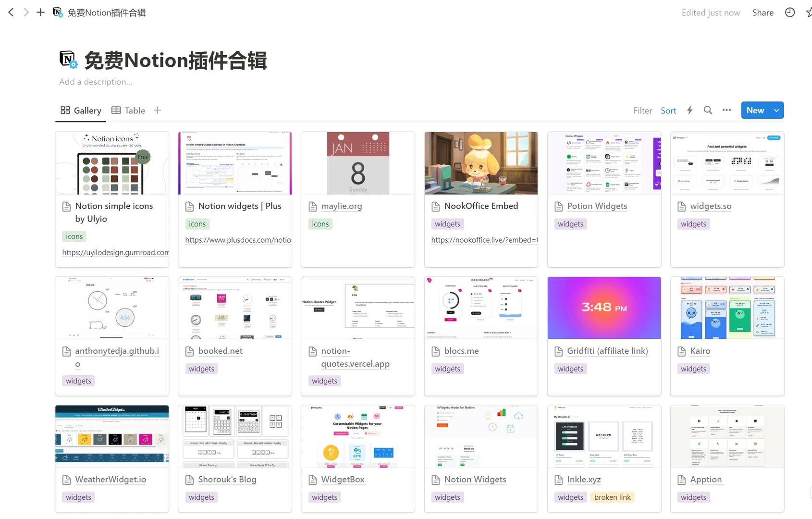Click the Share button
Image resolution: width=812 pixels, height=519 pixels.
click(x=763, y=12)
